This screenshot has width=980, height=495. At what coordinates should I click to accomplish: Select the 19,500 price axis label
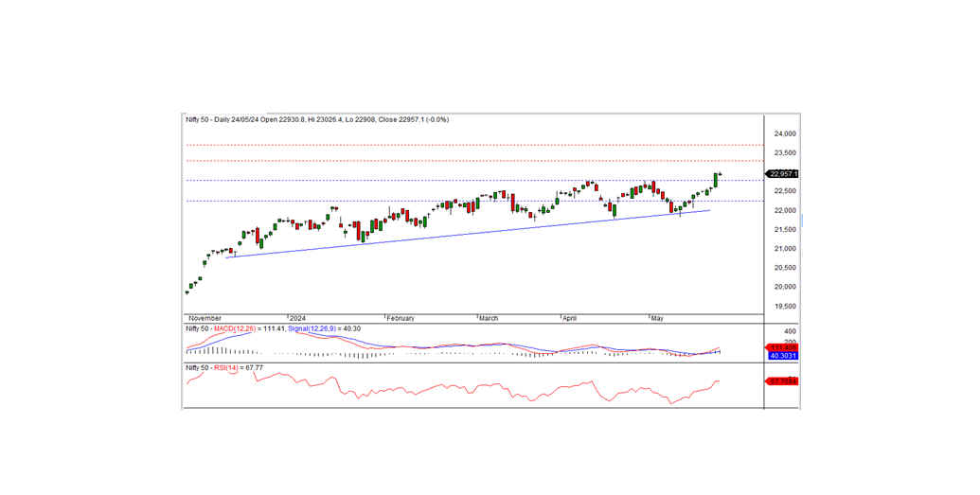pos(784,307)
